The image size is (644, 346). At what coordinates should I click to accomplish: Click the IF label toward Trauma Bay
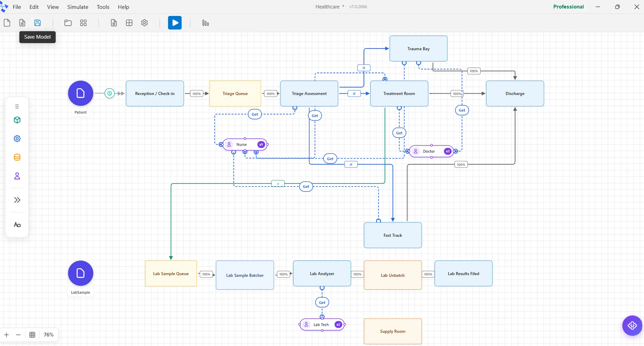tap(364, 68)
